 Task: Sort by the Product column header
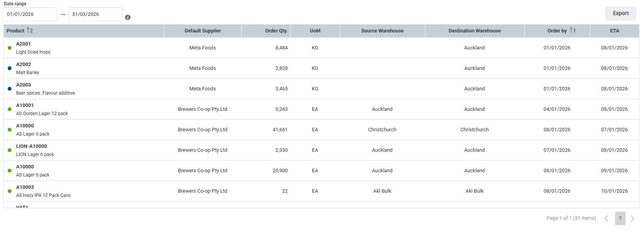click(x=16, y=31)
